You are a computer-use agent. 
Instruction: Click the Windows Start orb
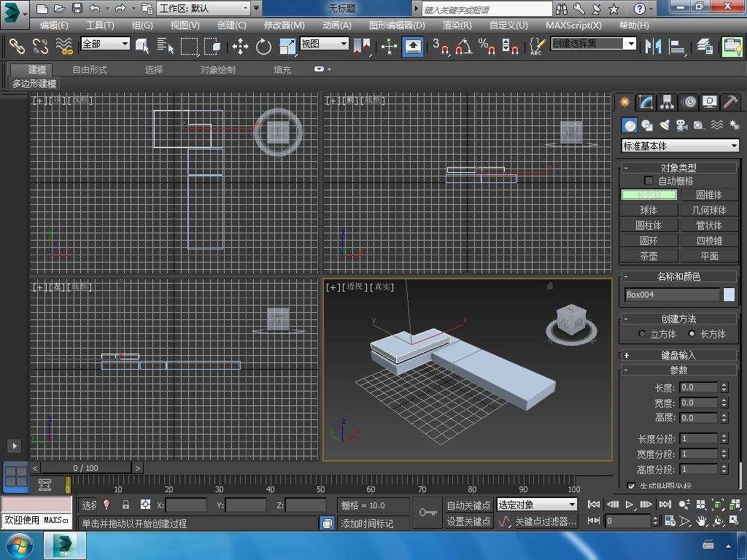pyautogui.click(x=19, y=545)
